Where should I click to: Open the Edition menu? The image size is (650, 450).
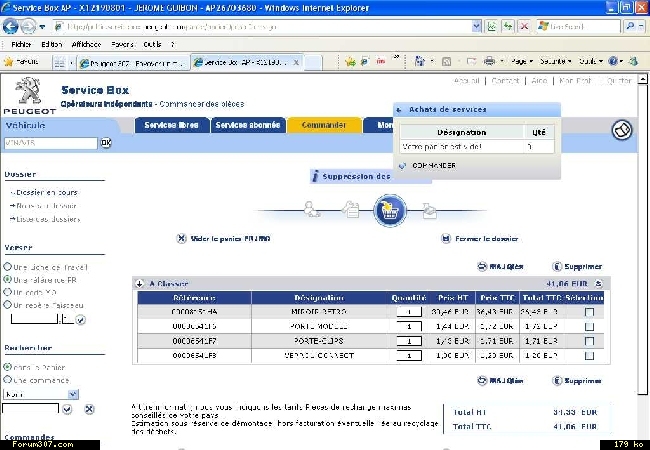click(52, 44)
